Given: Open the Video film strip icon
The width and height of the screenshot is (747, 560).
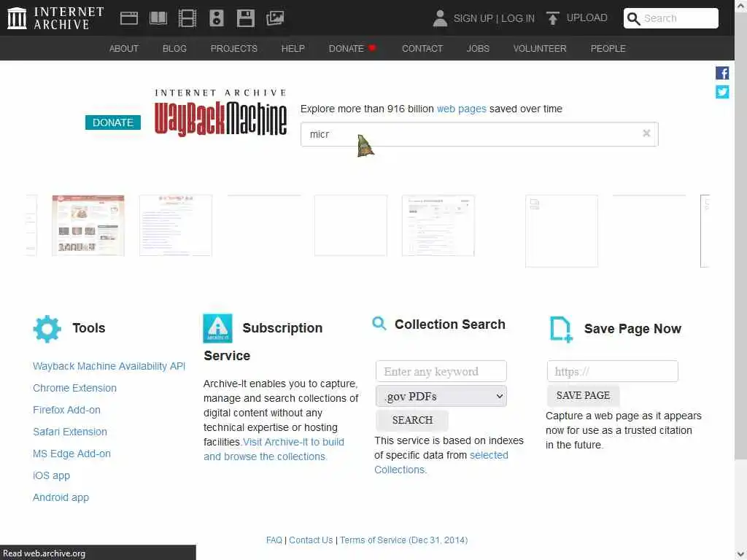Looking at the screenshot, I should [187, 18].
